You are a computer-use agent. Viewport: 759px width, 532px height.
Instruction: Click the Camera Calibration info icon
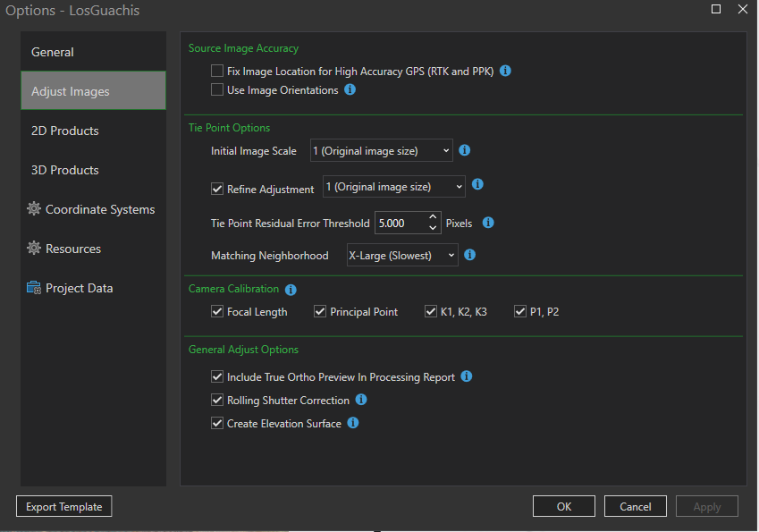point(291,290)
